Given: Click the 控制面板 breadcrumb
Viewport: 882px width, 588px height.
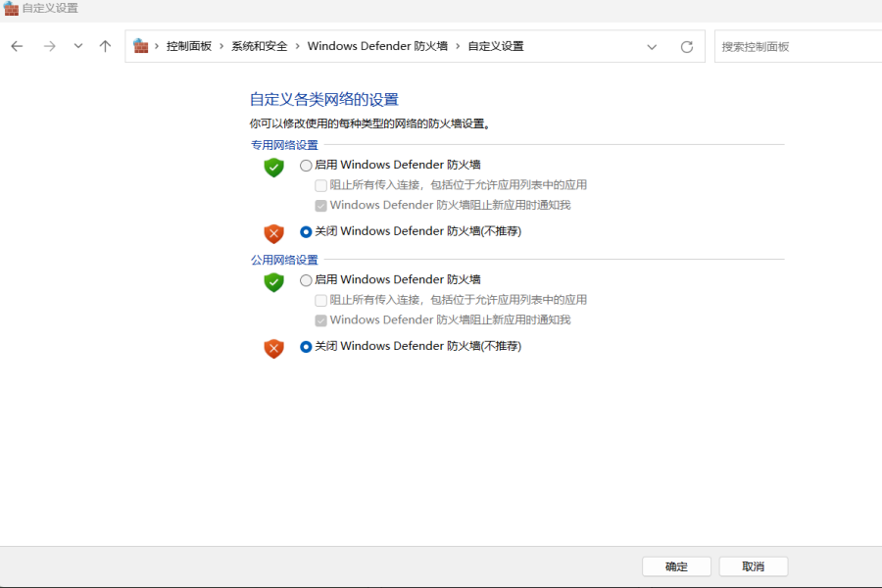Looking at the screenshot, I should [x=189, y=46].
